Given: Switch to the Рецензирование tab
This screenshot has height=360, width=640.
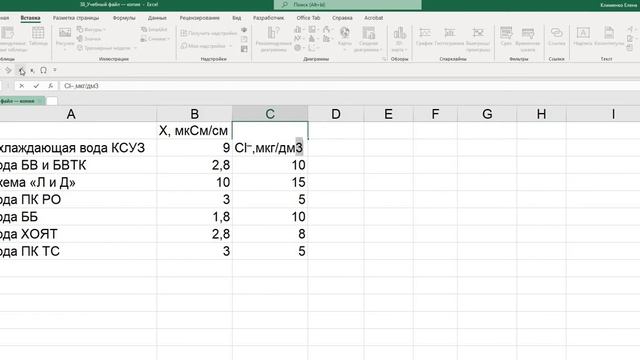Looking at the screenshot, I should 200,18.
